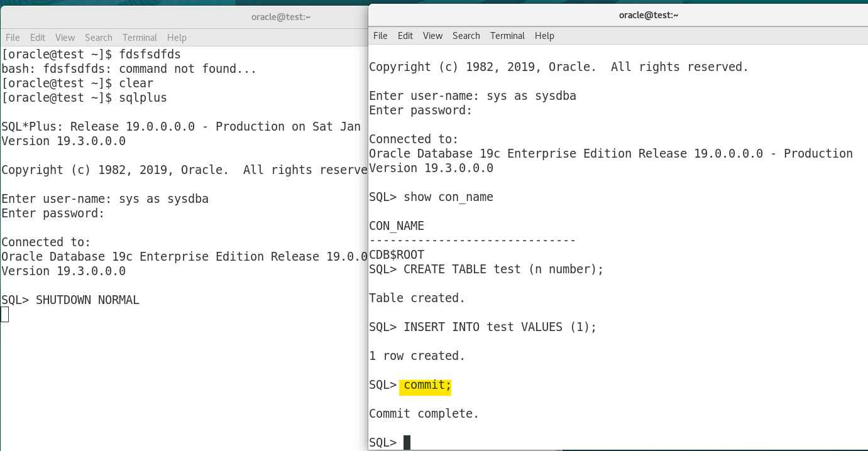Click 'bash: fdsfsdfds: command not found...' line
The width and height of the screenshot is (868, 451).
tap(129, 69)
